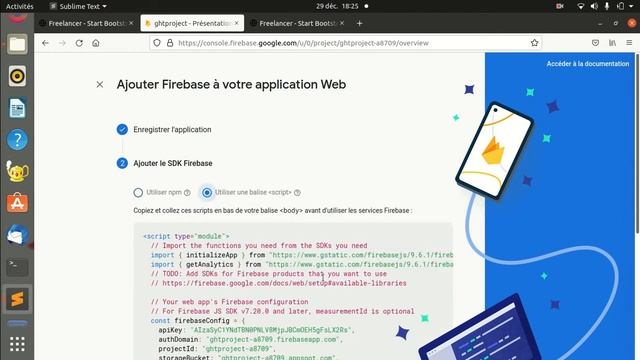Click the 'projectId' line in code block
The height and width of the screenshot is (360, 640).
(x=217, y=349)
